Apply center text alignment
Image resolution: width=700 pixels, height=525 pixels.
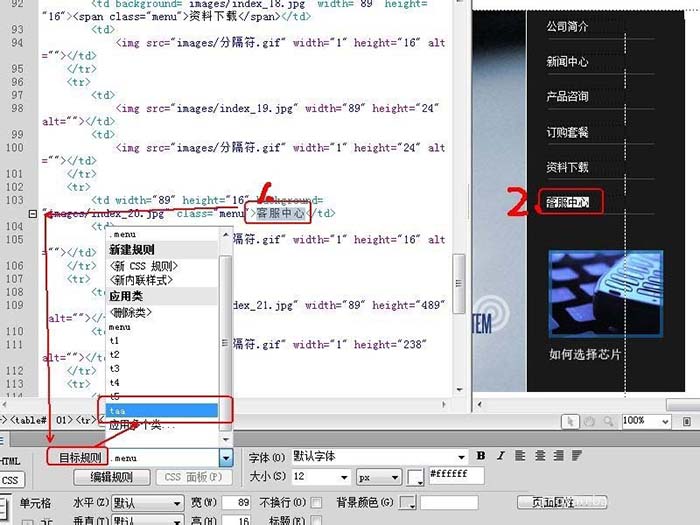(x=540, y=456)
